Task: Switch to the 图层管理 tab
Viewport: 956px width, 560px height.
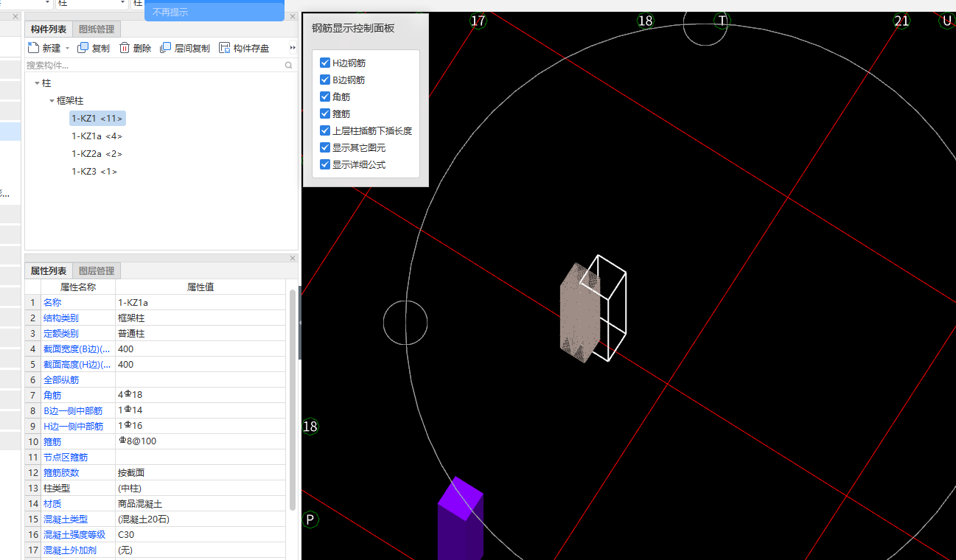Action: click(x=97, y=271)
